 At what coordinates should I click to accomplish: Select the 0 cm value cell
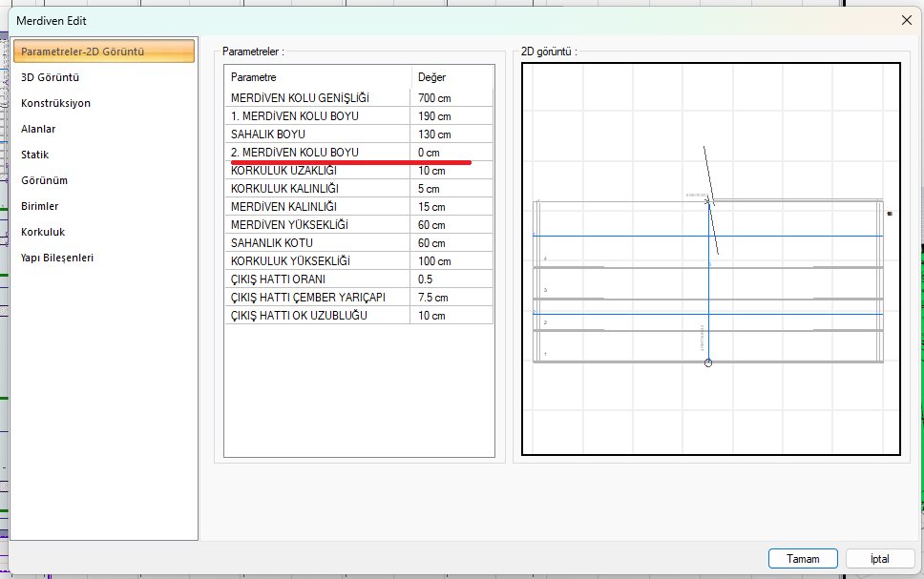point(451,153)
